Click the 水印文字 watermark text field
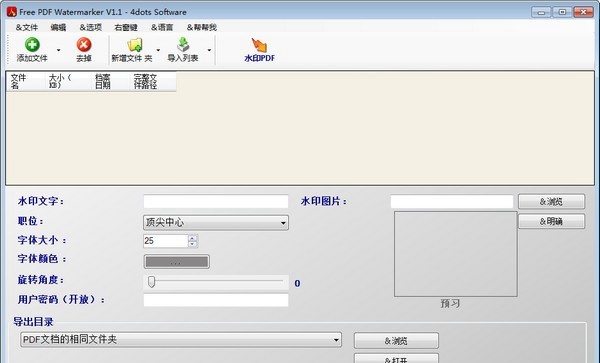This screenshot has height=363, width=600. coord(216,202)
